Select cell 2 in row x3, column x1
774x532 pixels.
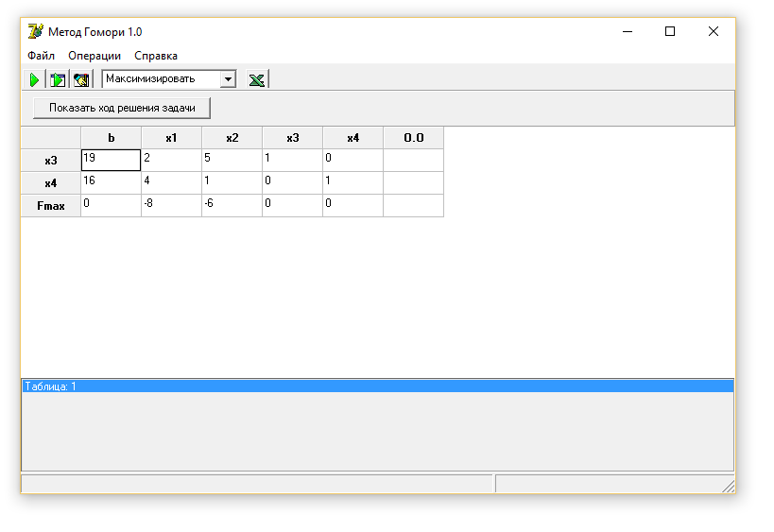coord(171,161)
